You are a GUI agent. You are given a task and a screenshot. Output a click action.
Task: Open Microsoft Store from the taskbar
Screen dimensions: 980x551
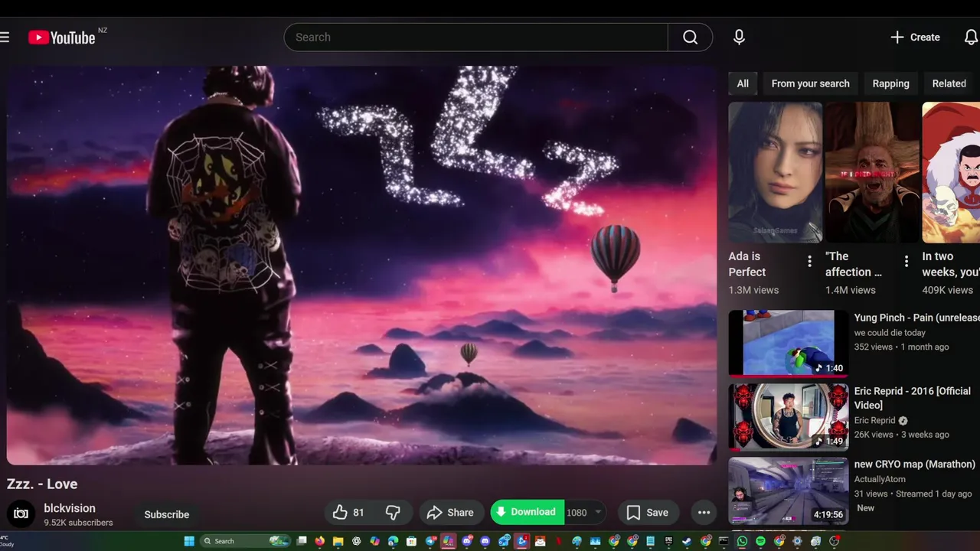[x=411, y=541]
